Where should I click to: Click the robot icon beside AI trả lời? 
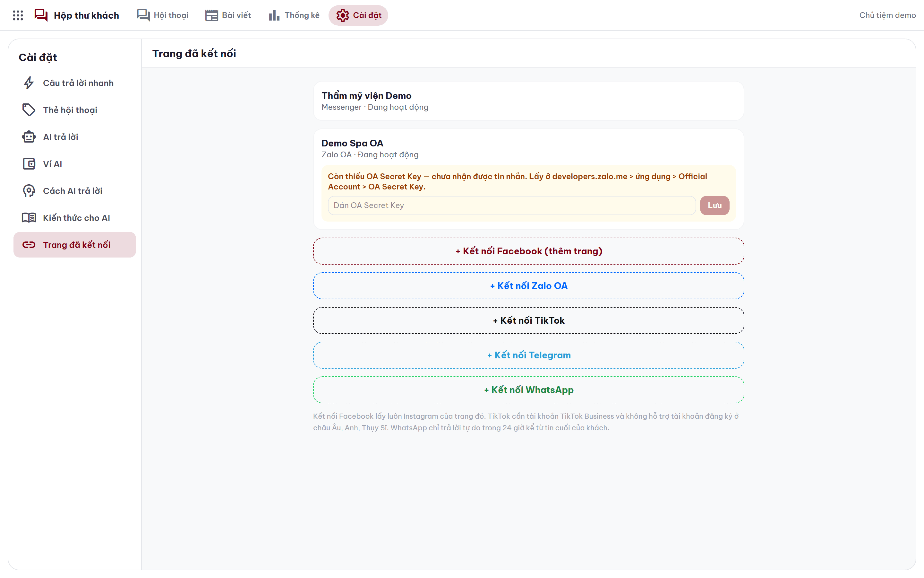pos(29,137)
